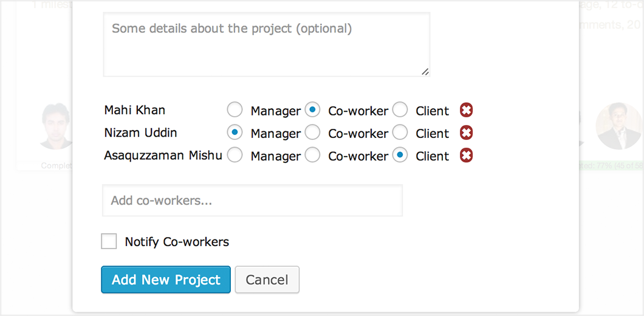Click the textarea resize handle icon
The width and height of the screenshot is (644, 316).
point(425,72)
